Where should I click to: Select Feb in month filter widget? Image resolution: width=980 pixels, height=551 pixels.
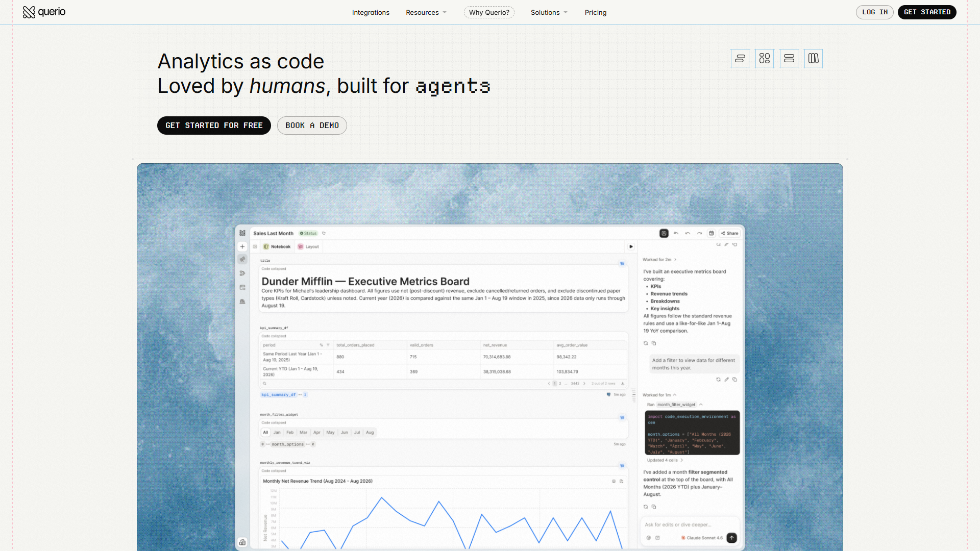point(290,433)
